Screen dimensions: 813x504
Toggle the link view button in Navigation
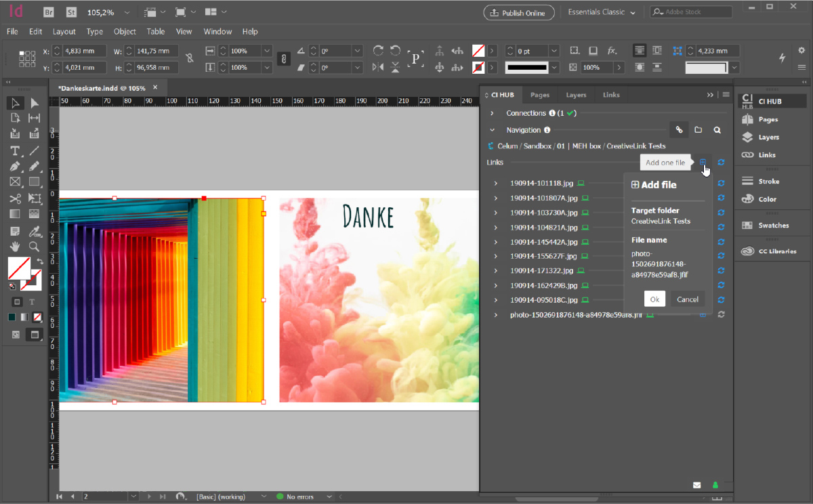[x=678, y=130]
